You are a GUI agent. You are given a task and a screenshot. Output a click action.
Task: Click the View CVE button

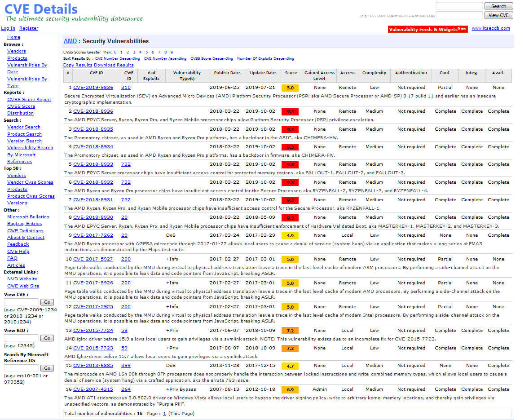coord(498,15)
